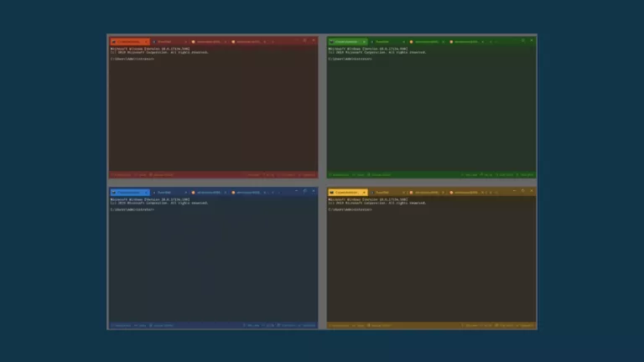Click the cmd icon on yellow window's active tab
This screenshot has height=362, width=644.
point(331,193)
